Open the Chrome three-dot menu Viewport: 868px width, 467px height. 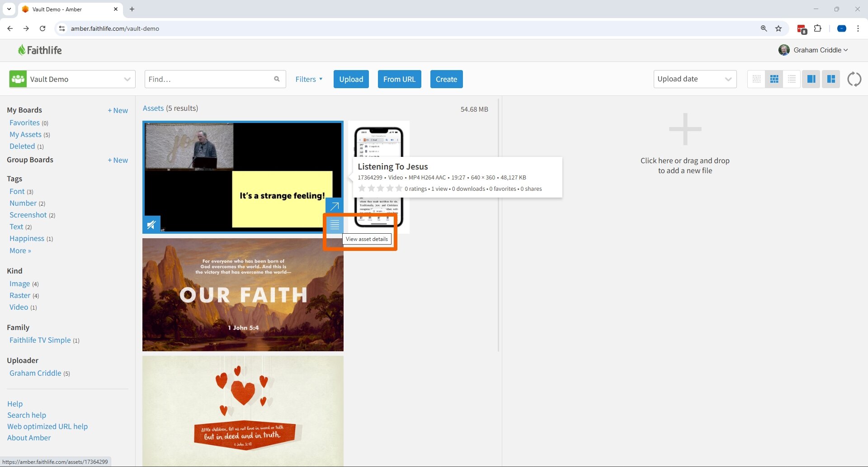(858, 28)
